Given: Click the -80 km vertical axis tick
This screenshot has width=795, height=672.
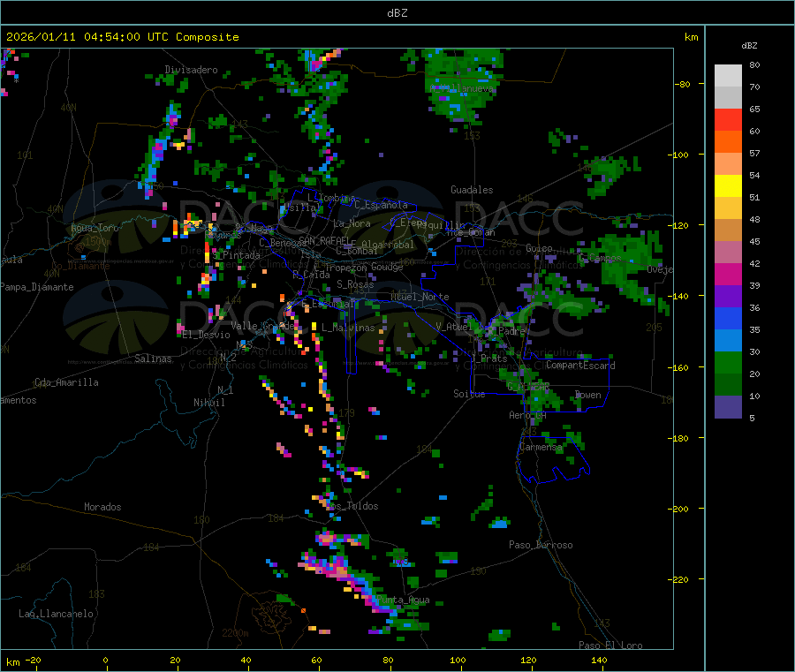Looking at the screenshot, I should [682, 84].
